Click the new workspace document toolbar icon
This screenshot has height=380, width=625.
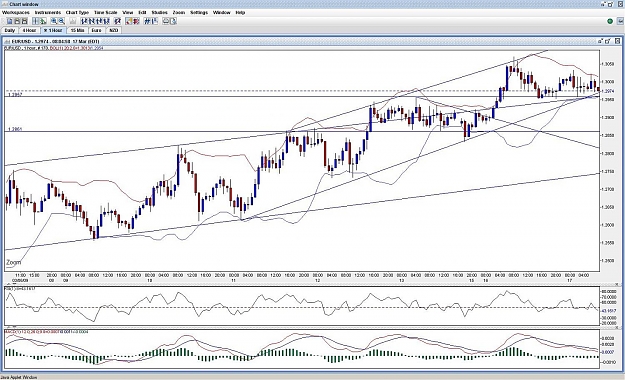tap(10, 21)
